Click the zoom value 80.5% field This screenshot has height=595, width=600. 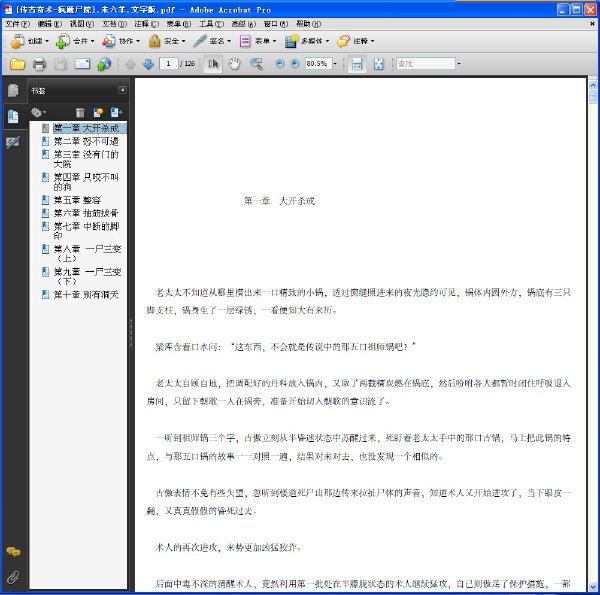(x=318, y=64)
